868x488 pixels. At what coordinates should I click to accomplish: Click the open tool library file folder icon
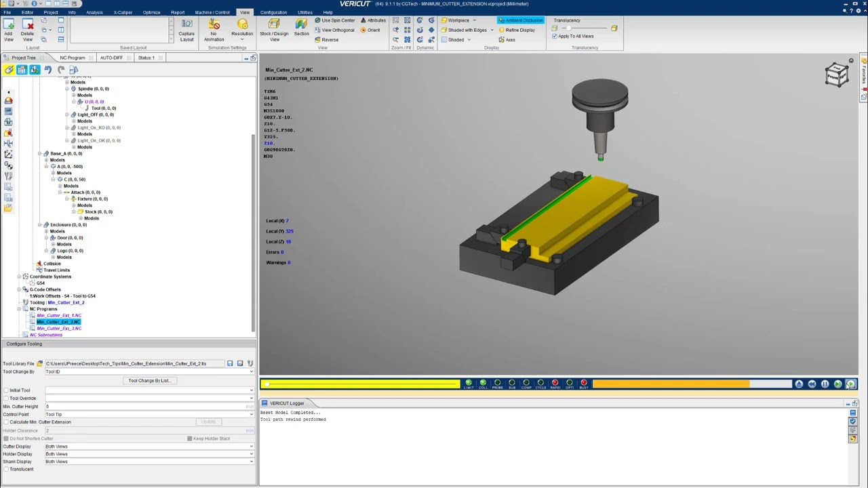tap(40, 364)
